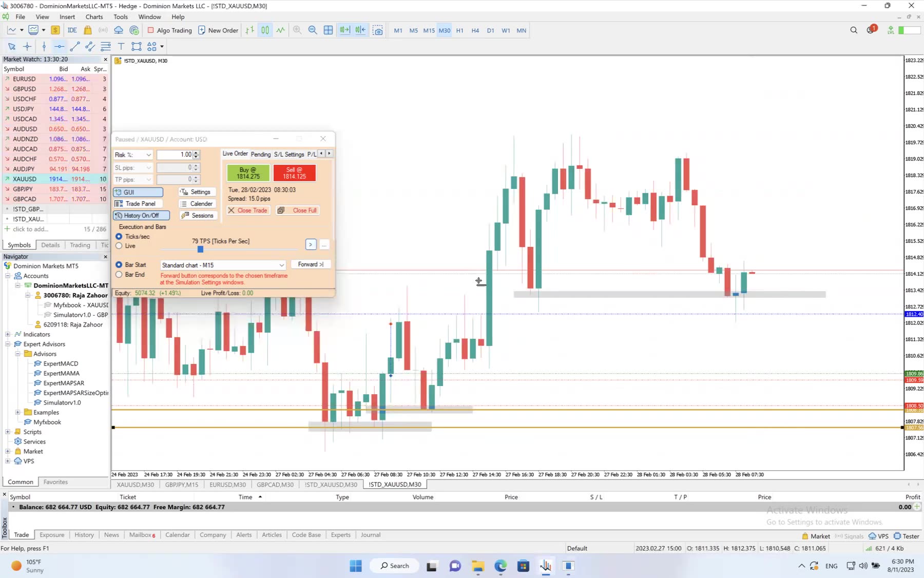Collapse the Expert Advisors tree node
The width and height of the screenshot is (924, 578).
coord(8,344)
